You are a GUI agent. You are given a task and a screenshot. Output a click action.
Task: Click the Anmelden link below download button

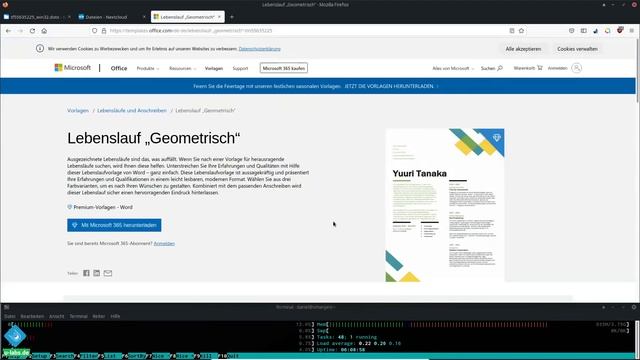click(x=164, y=244)
